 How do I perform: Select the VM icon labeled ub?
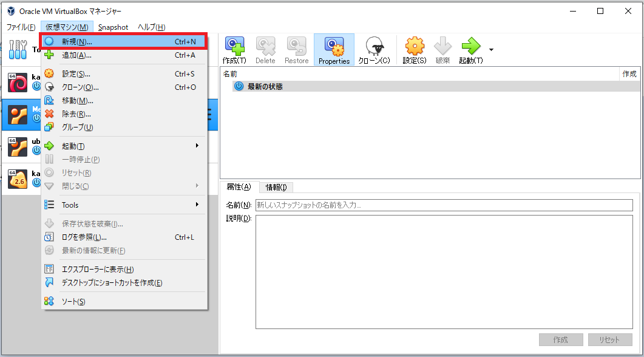pyautogui.click(x=18, y=147)
